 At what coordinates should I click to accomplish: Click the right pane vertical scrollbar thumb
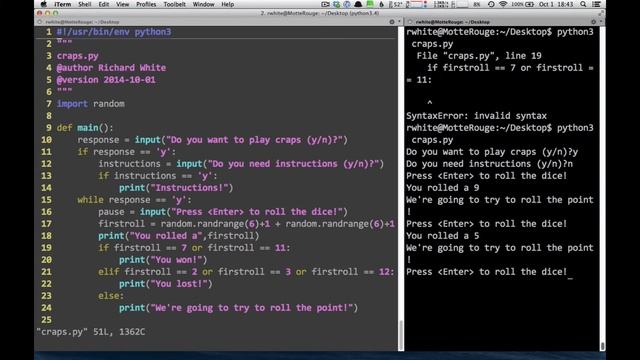click(602, 346)
